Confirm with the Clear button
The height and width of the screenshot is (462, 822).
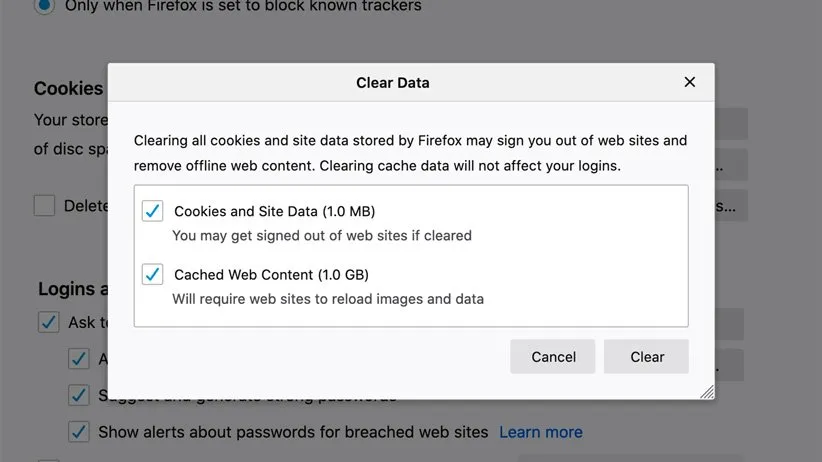[x=646, y=357]
